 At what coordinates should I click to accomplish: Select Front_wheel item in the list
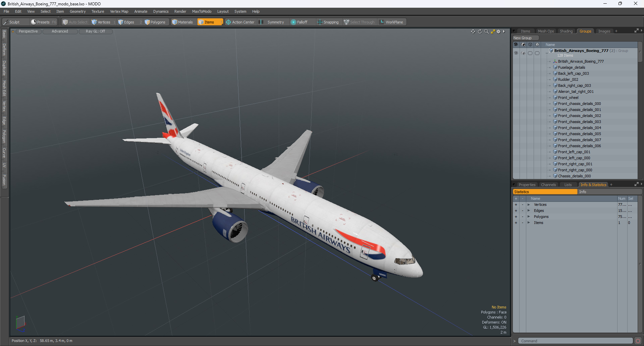[x=568, y=98]
